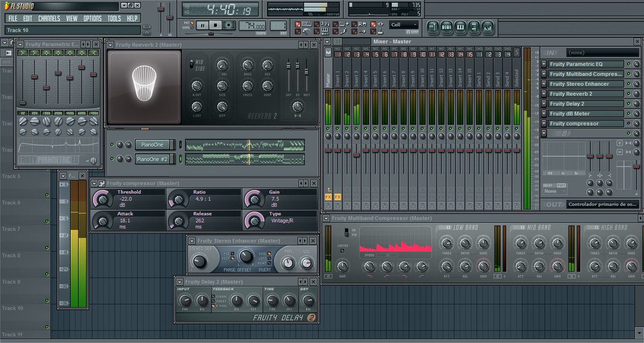Viewport: 644px width, 343px height.
Task: Click the mixer view icon beside Mixer menu arrow
Action: 338,42
